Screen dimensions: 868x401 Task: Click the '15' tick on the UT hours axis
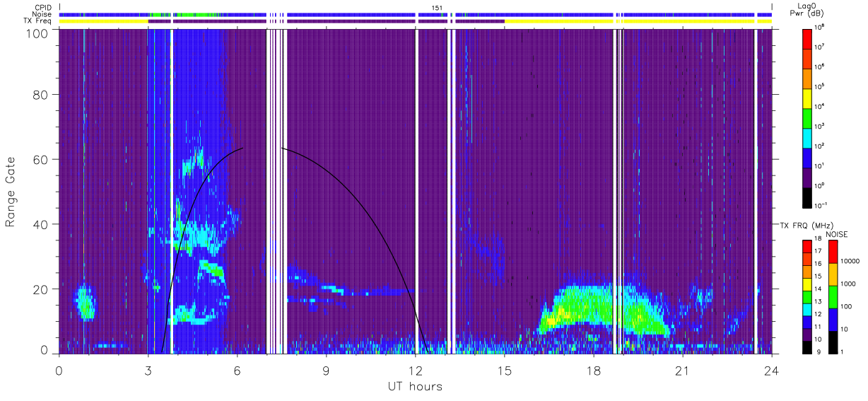point(505,371)
